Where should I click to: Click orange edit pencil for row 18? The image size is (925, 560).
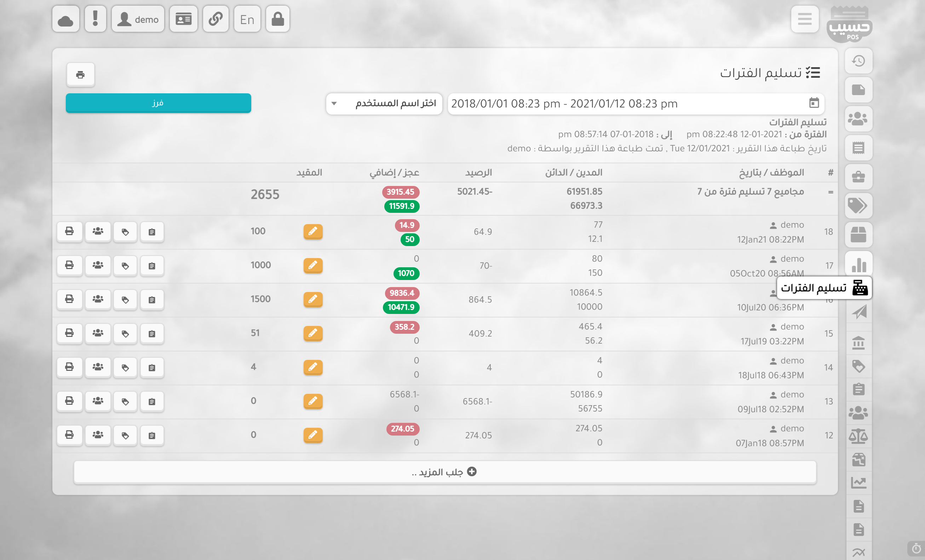coord(313,232)
